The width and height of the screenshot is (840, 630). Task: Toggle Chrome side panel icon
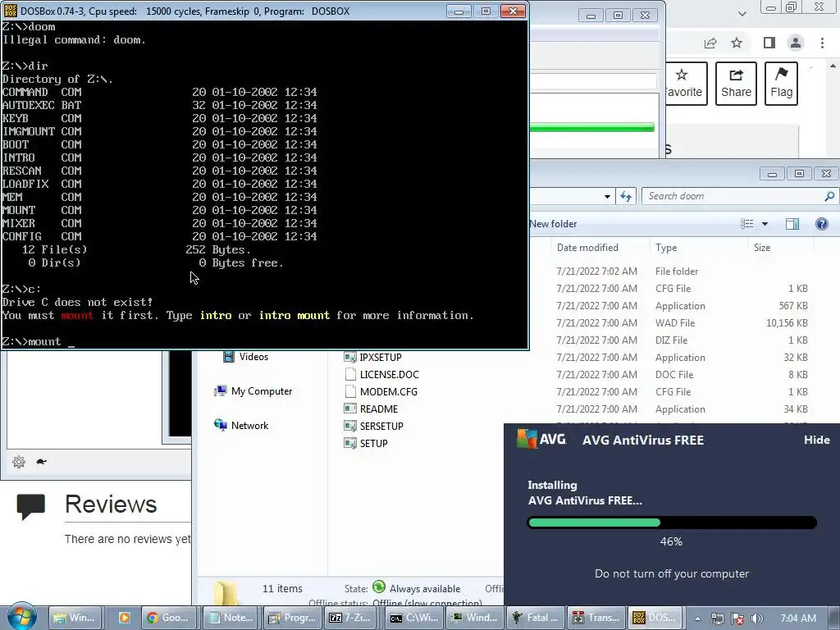coord(769,43)
